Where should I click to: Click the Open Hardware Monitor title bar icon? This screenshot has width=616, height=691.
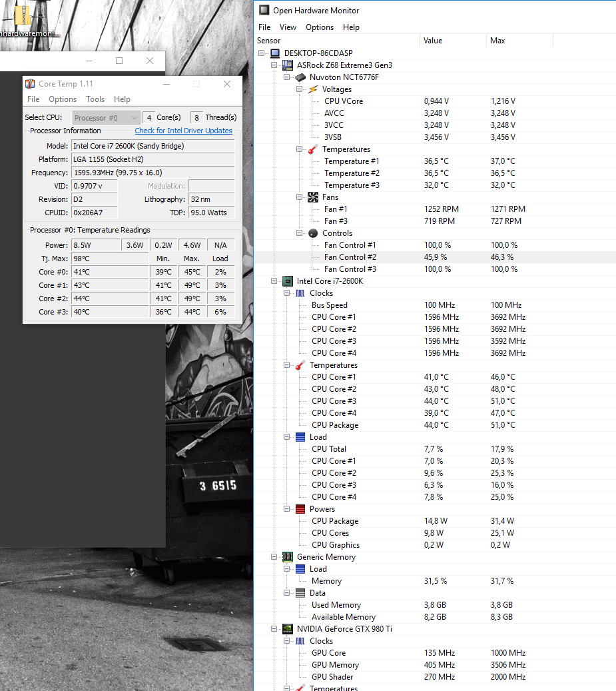264,10
